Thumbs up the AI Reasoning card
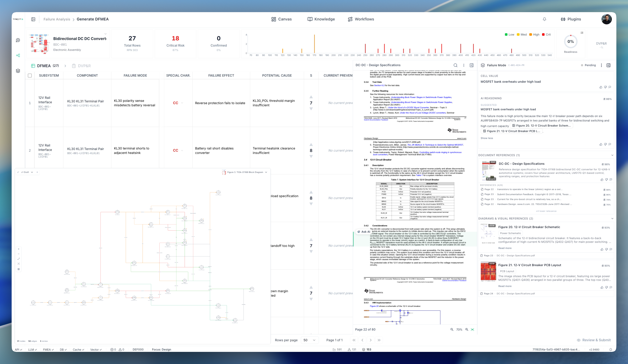628x364 pixels. 601,144
